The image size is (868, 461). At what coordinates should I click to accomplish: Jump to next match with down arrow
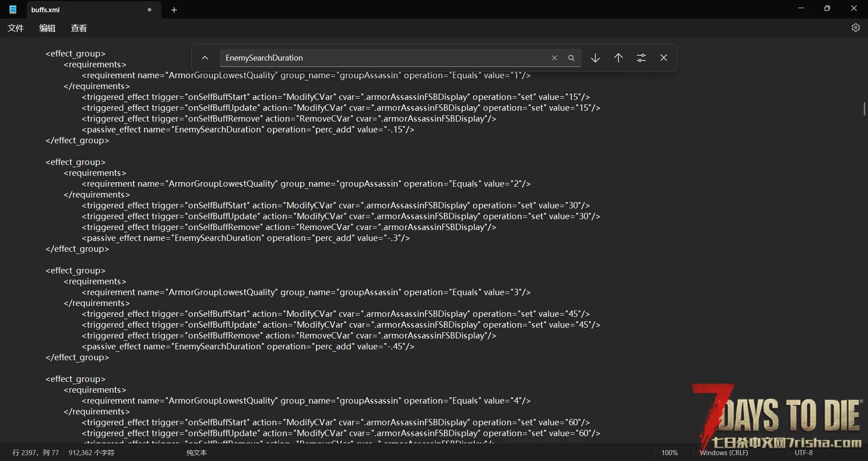[595, 58]
